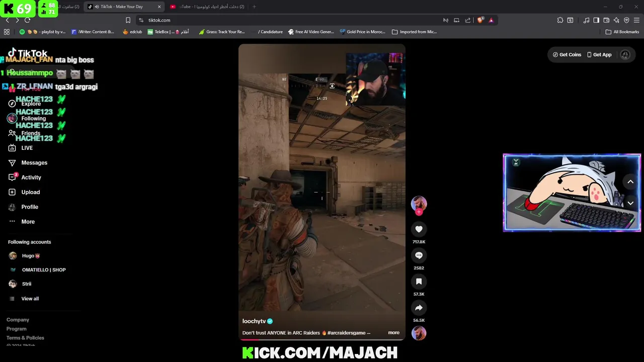The image size is (644, 362).
Task: Close the TikTok tab
Action: [x=159, y=7]
